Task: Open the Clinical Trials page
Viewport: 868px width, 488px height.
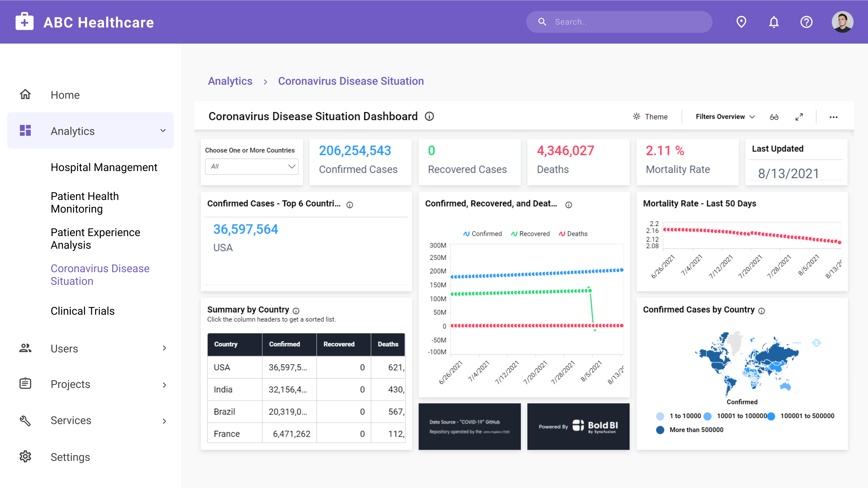Action: 83,311
